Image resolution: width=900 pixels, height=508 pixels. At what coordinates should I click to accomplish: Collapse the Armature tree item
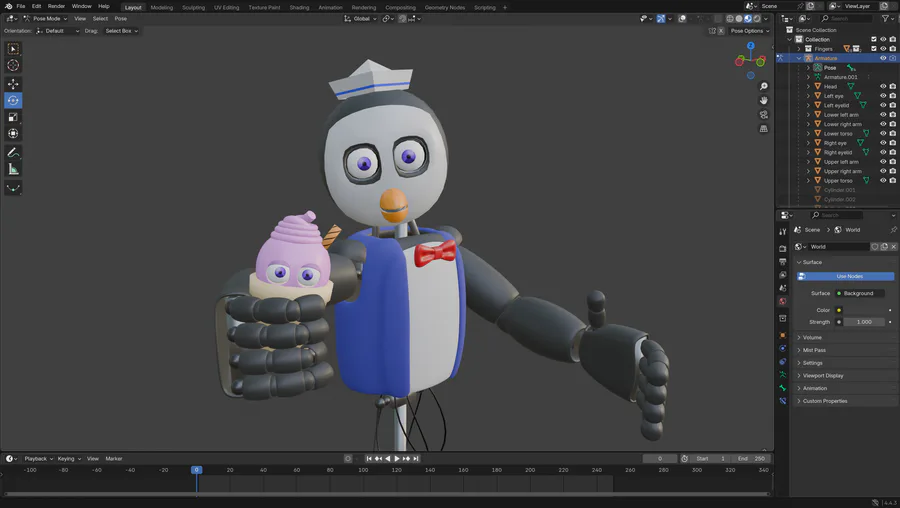799,58
